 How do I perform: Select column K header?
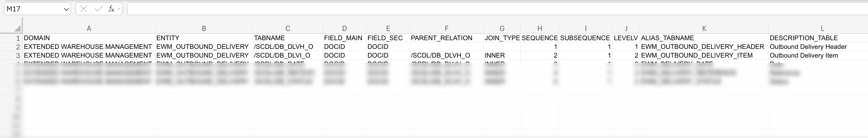pyautogui.click(x=704, y=29)
